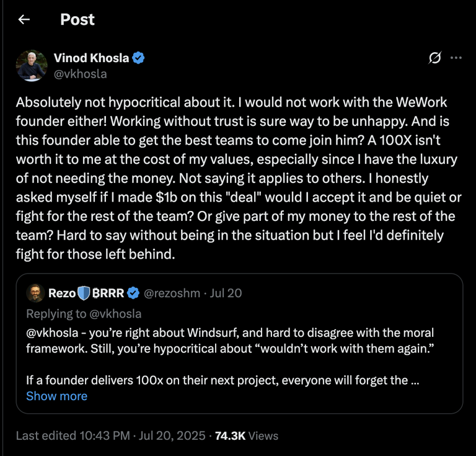Screen dimensions: 476x456
Task: Open the Vinod Khosla display name link
Action: (92, 58)
